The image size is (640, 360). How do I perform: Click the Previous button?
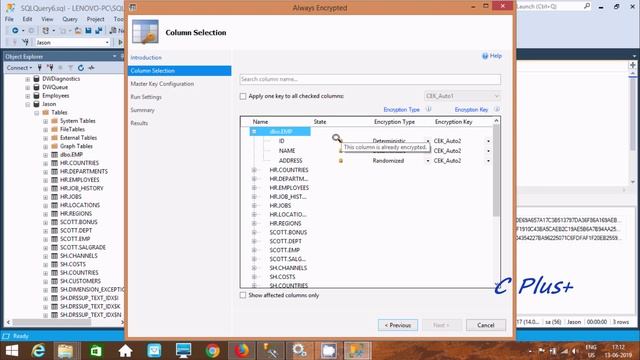tap(398, 325)
